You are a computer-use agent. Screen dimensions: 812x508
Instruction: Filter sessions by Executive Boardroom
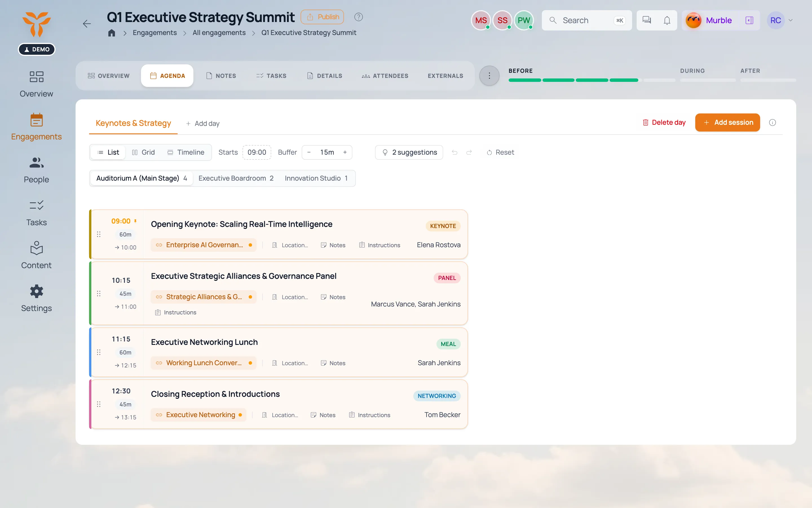236,178
